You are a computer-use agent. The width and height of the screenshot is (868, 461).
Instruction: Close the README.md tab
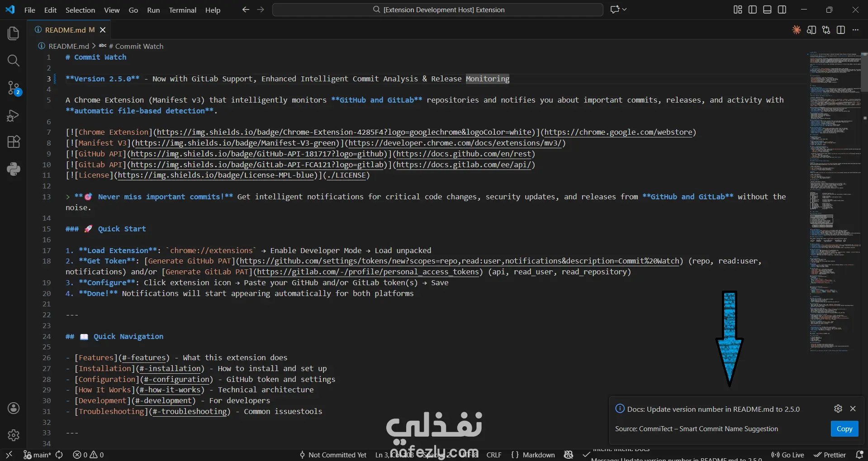click(103, 30)
